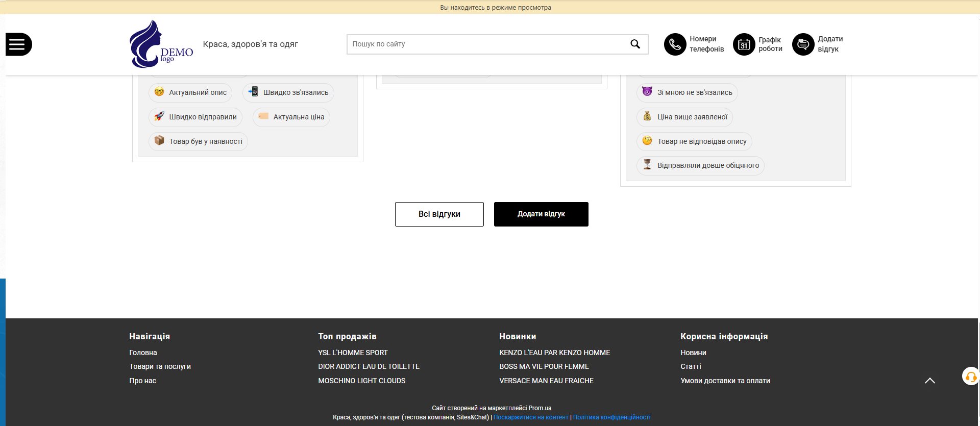Open work schedule calendar icon
The width and height of the screenshot is (980, 426).
[x=744, y=44]
